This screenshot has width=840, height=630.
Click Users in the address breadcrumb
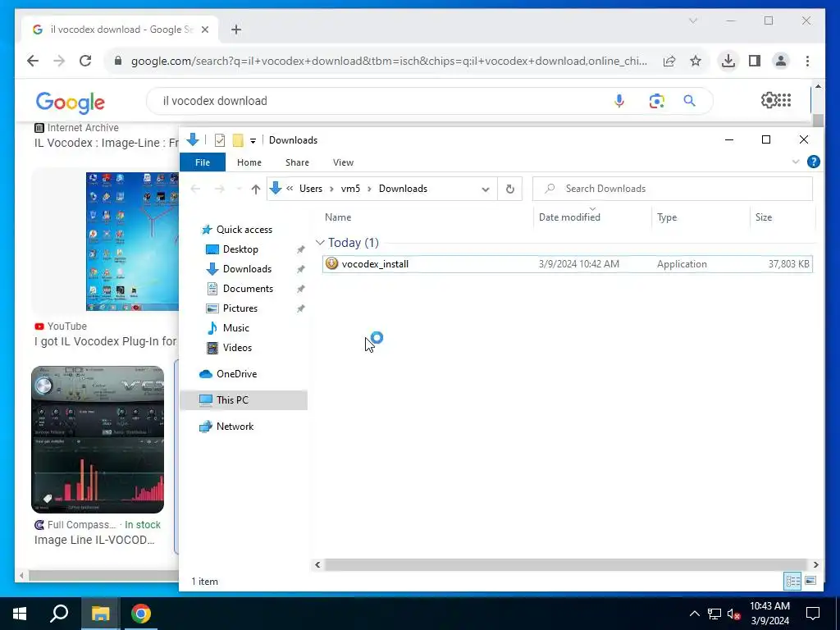click(311, 189)
